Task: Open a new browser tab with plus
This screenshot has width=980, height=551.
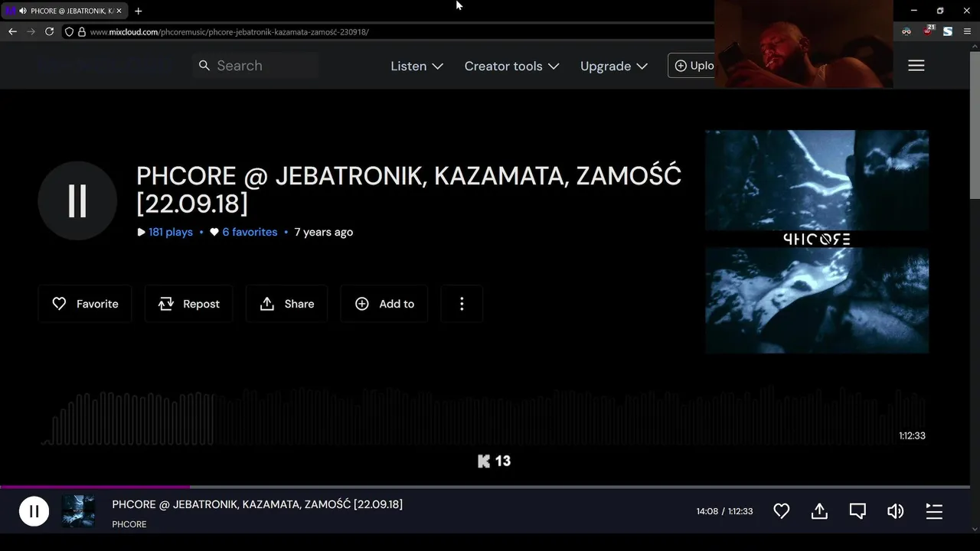Action: [138, 11]
